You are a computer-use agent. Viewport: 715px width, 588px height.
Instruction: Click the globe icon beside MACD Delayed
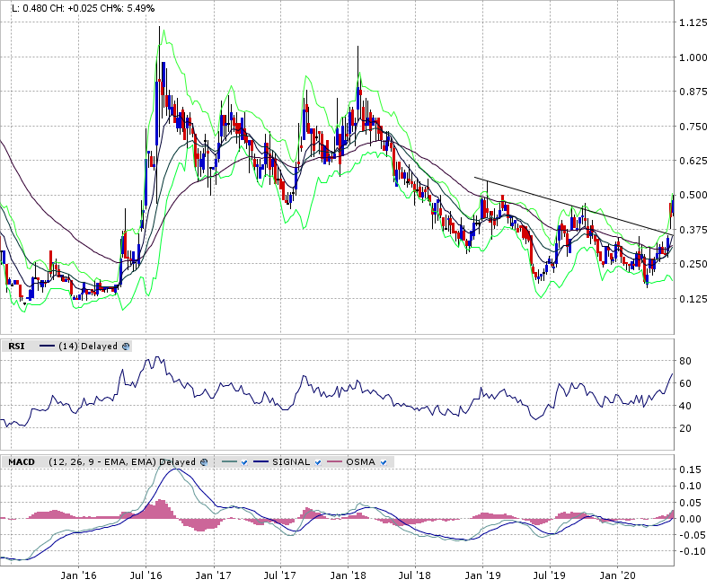point(204,461)
